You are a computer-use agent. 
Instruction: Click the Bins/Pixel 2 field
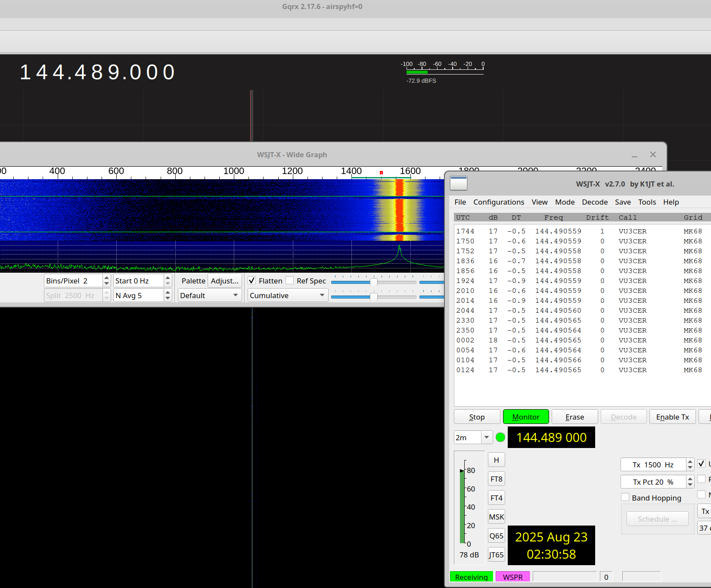pyautogui.click(x=74, y=281)
